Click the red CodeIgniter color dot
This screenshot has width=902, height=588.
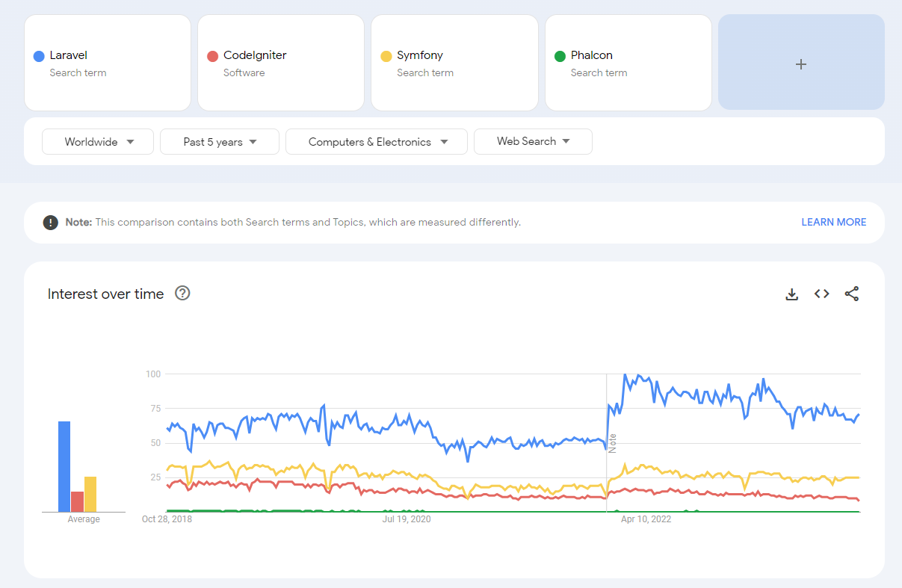212,56
